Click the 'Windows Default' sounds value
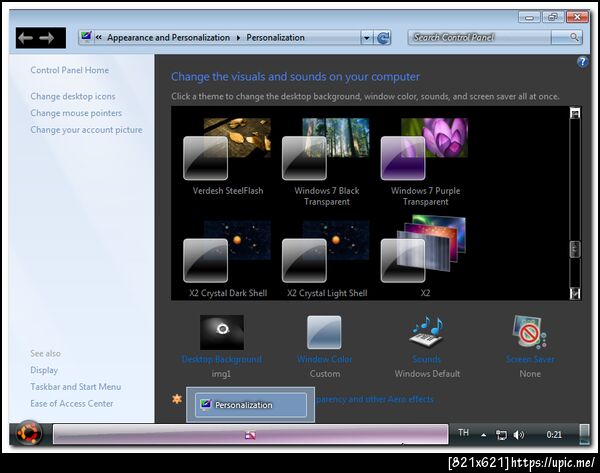 tap(427, 374)
